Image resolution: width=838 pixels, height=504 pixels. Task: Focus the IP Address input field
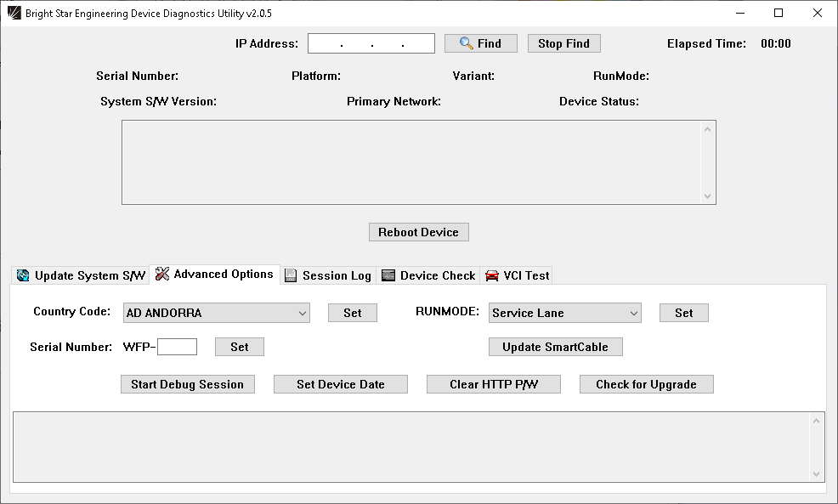pos(371,43)
